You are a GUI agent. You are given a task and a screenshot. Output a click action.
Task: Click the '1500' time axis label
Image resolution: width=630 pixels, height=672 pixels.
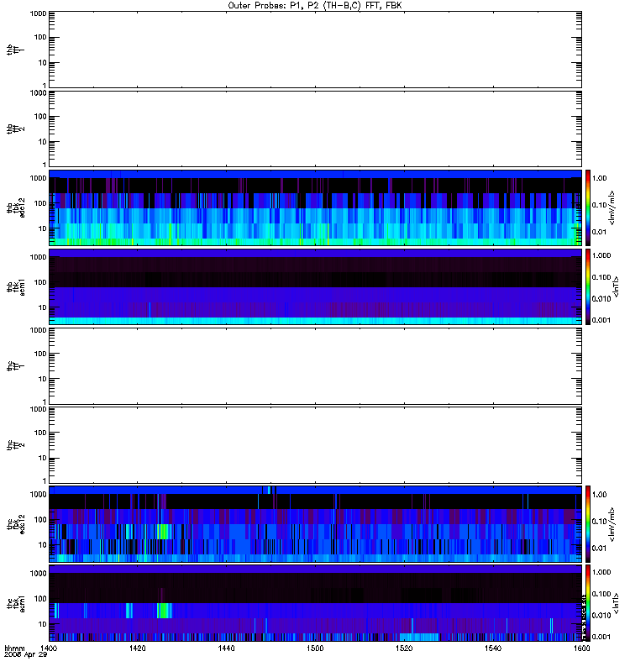tap(315, 648)
